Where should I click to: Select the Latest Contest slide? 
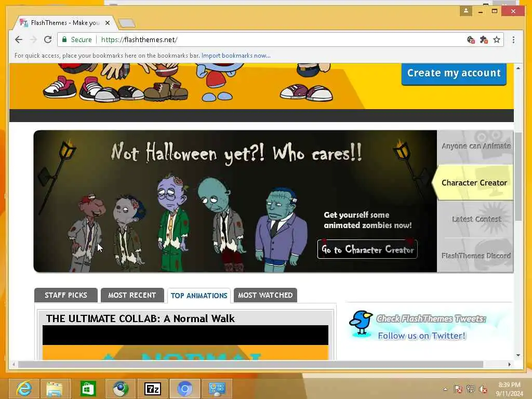coord(475,219)
